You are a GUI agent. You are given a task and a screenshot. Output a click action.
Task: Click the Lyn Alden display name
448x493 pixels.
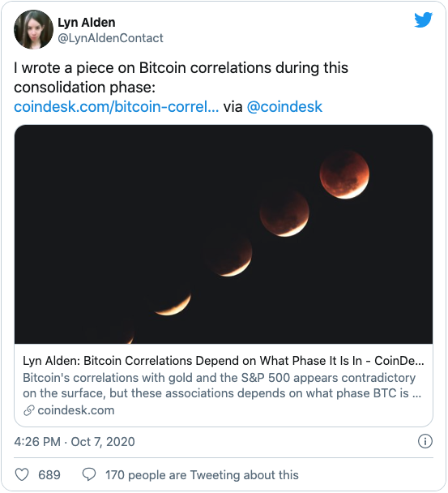(x=87, y=23)
